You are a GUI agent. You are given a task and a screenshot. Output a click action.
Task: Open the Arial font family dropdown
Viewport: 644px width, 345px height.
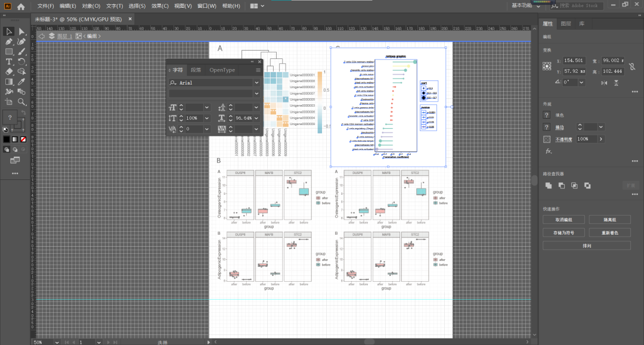pyautogui.click(x=256, y=82)
